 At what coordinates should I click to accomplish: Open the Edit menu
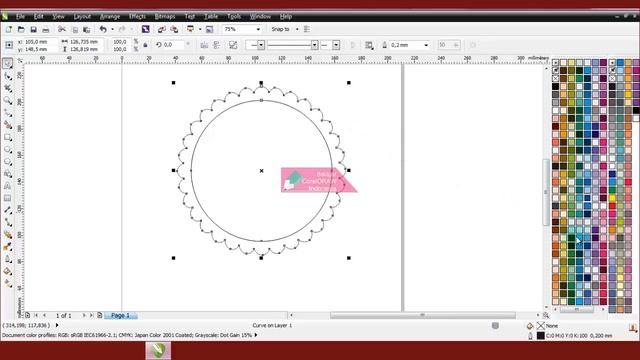[x=38, y=16]
